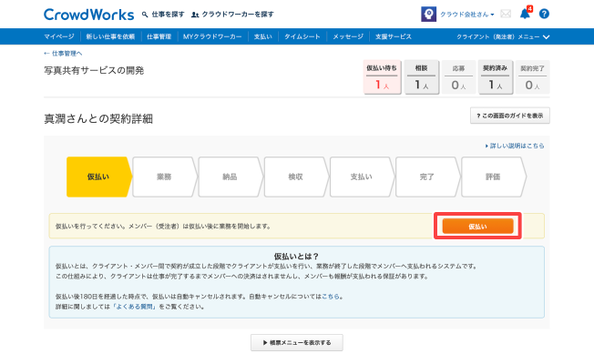Expand 概要メニューを表示する

pyautogui.click(x=297, y=342)
